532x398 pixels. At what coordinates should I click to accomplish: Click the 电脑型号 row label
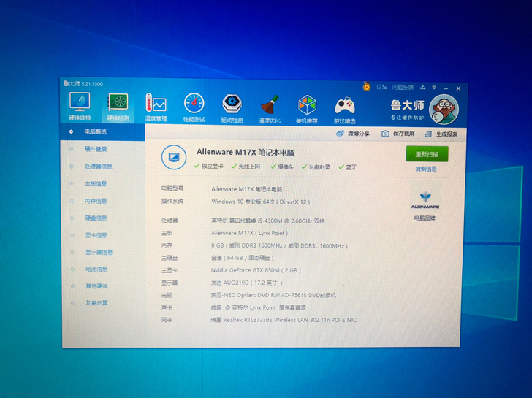pos(172,188)
